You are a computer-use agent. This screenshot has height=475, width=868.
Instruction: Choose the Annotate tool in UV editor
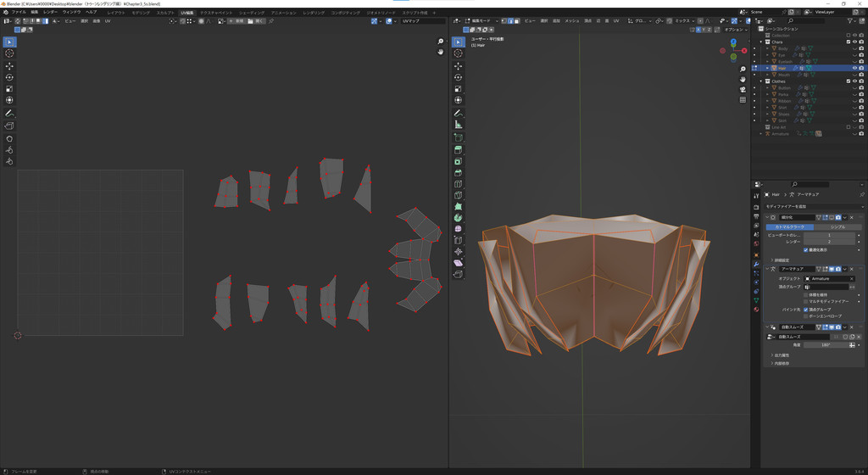tap(9, 113)
